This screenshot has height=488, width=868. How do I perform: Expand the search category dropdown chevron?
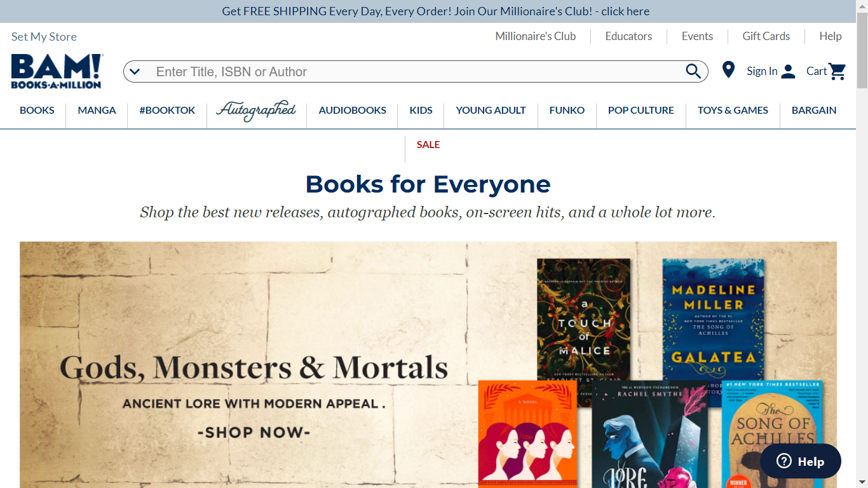click(135, 72)
